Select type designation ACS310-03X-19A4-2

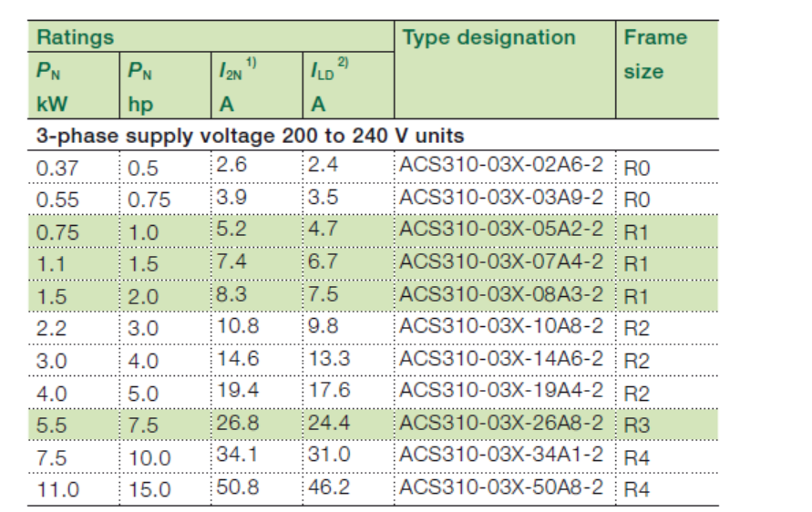pyautogui.click(x=501, y=390)
